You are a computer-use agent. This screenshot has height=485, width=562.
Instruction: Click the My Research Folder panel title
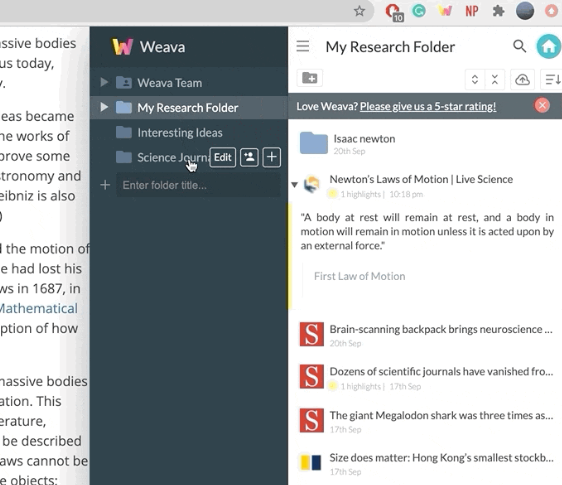coord(390,47)
